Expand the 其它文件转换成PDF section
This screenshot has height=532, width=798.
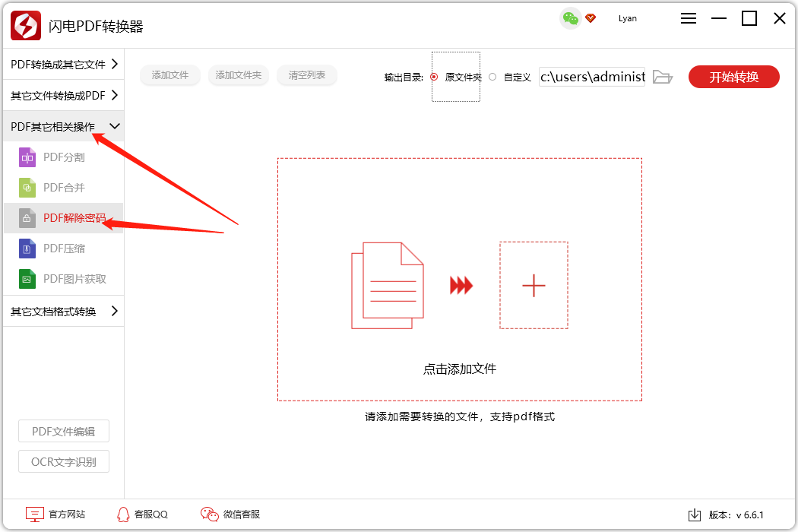click(x=64, y=95)
